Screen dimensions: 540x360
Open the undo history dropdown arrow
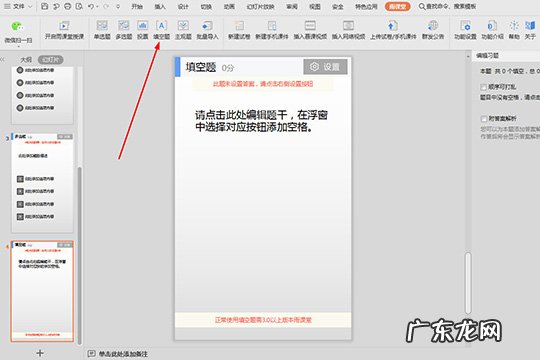[97, 7]
